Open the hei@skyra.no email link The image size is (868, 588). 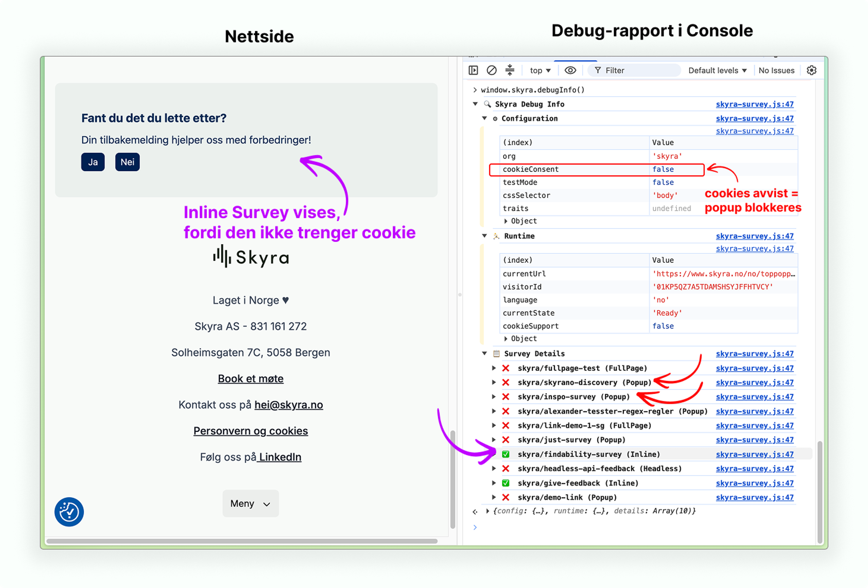[x=288, y=405]
